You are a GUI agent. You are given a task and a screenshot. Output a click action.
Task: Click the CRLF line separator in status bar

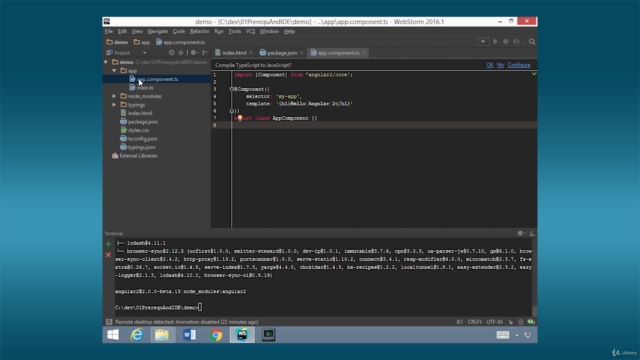point(475,322)
